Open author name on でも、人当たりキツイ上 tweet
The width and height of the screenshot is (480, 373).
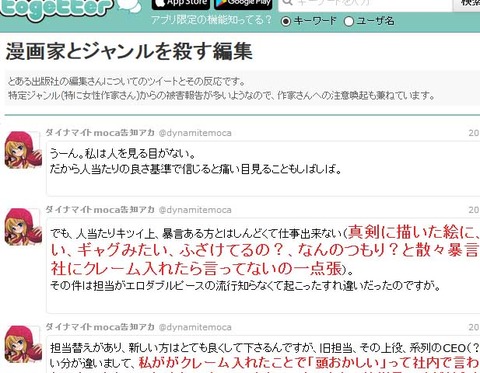100,210
